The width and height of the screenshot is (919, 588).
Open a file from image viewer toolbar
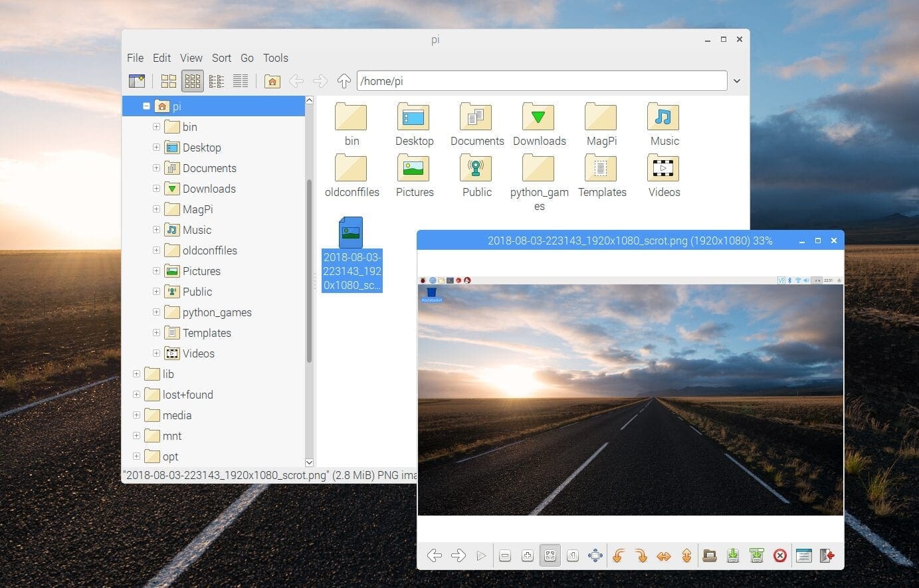click(x=710, y=555)
